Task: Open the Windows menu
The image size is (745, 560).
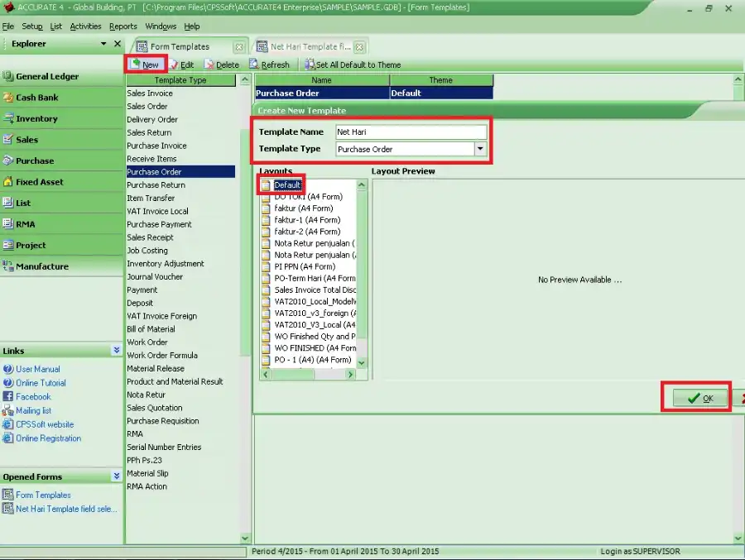Action: tap(161, 26)
